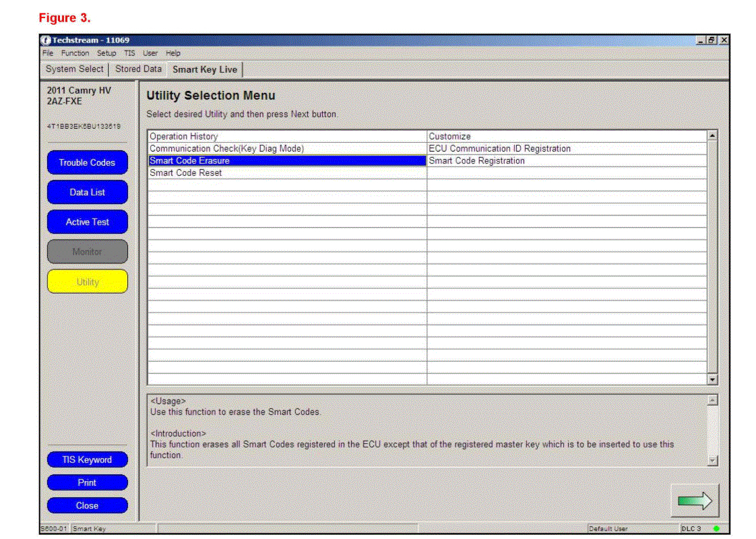Click the Techstream title bar icon

(x=46, y=40)
